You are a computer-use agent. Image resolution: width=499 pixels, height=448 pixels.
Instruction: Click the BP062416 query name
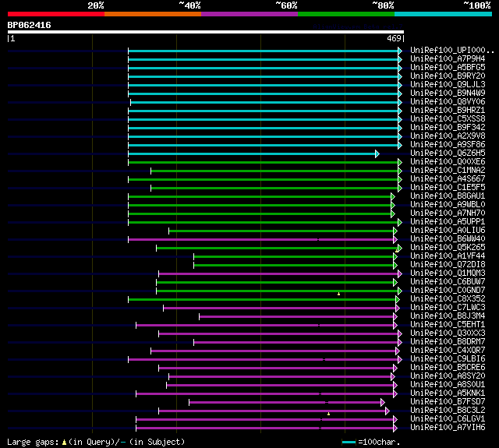pos(29,25)
